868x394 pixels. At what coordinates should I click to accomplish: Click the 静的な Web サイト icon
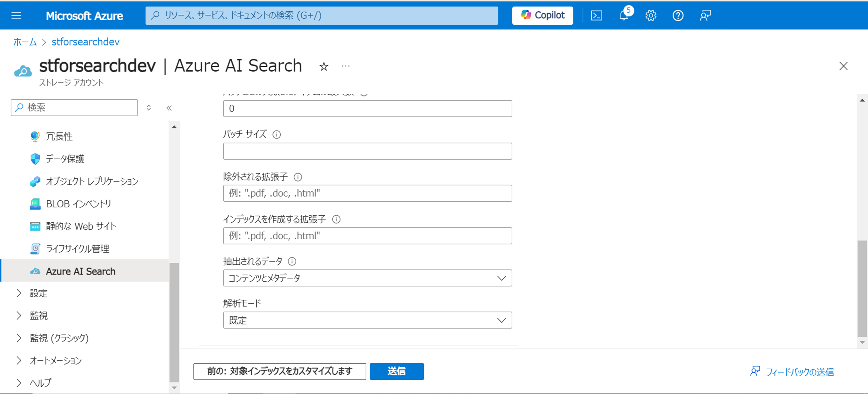[35, 226]
